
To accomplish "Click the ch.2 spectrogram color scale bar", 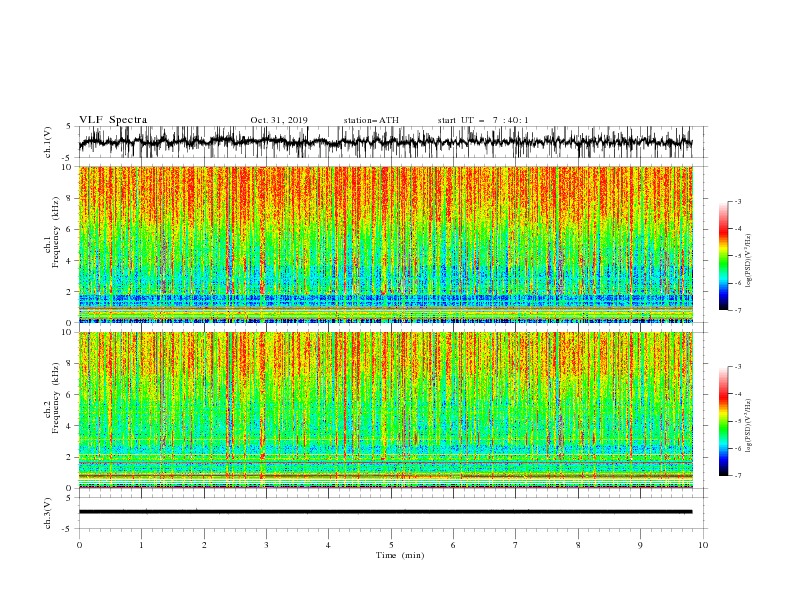I will (723, 421).
